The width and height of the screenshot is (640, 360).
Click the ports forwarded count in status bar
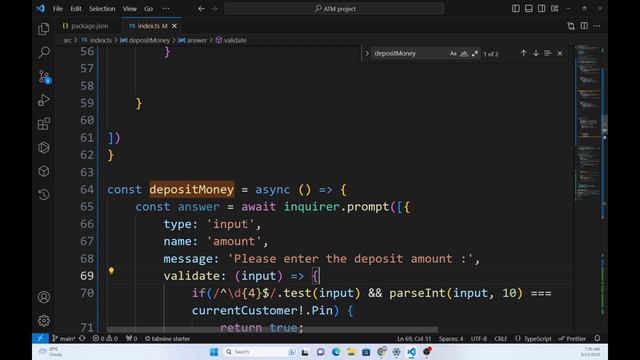131,338
